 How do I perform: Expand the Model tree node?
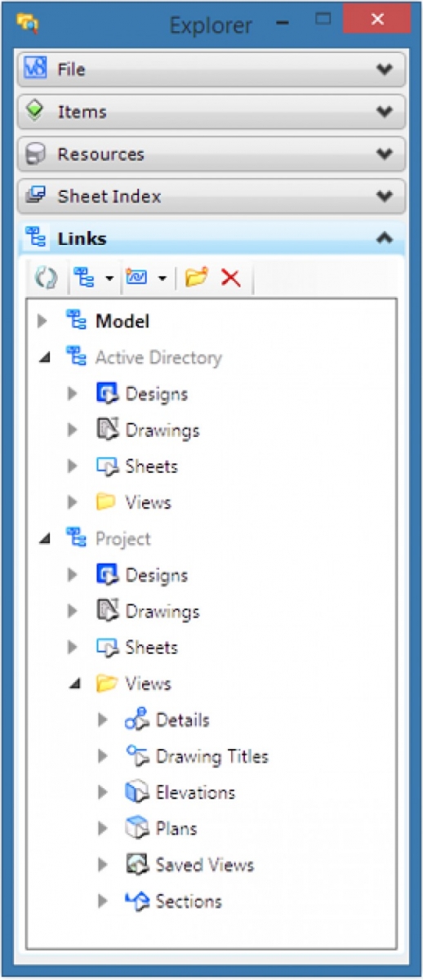click(x=43, y=322)
